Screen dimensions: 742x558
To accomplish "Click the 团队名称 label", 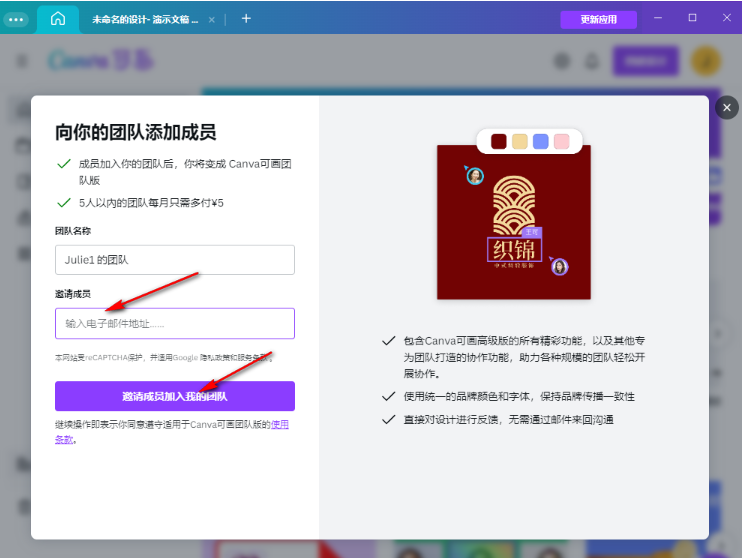I will (x=73, y=231).
